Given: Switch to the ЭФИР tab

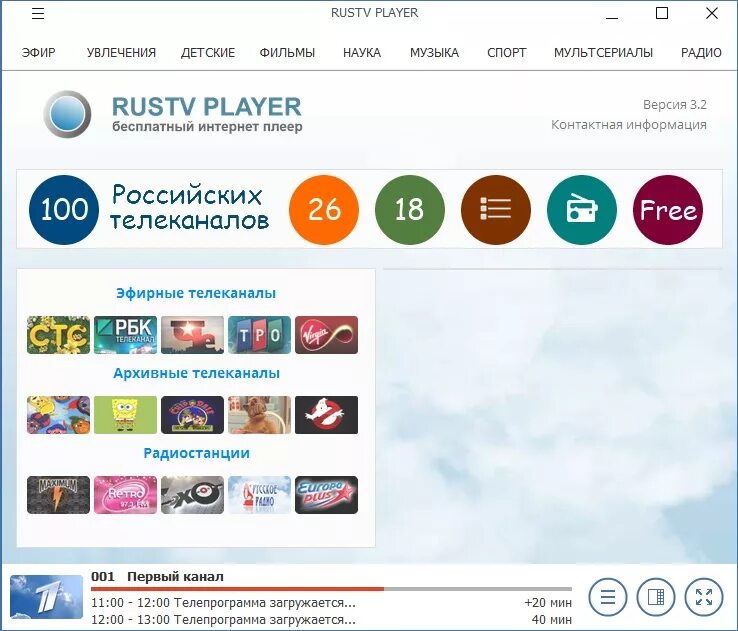Looking at the screenshot, I should coord(38,53).
